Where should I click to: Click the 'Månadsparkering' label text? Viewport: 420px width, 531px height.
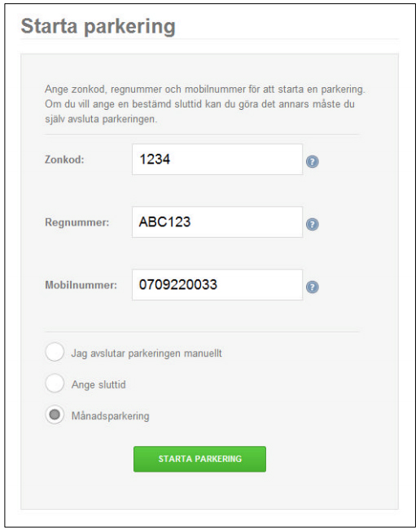pyautogui.click(x=111, y=416)
